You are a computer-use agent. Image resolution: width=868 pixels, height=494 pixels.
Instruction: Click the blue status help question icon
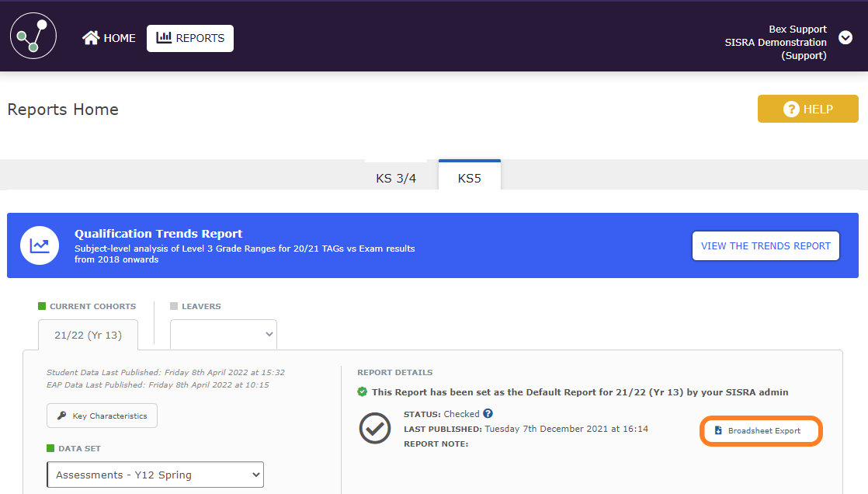coord(488,414)
